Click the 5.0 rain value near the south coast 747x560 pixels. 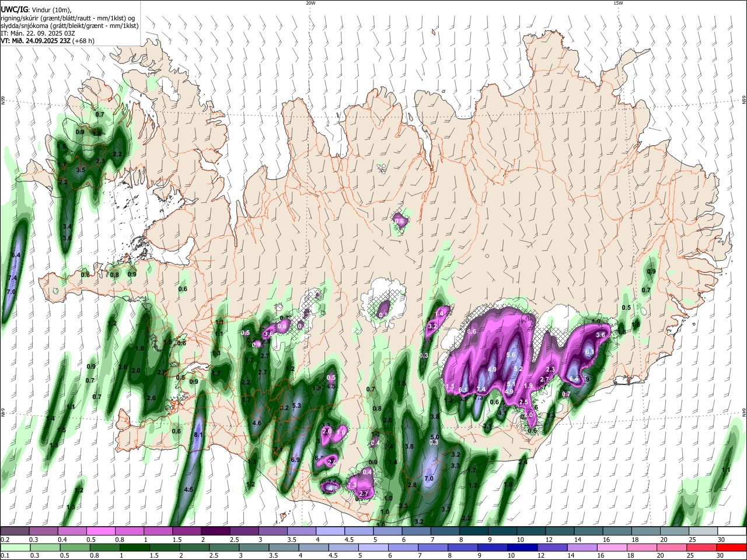tap(435, 437)
